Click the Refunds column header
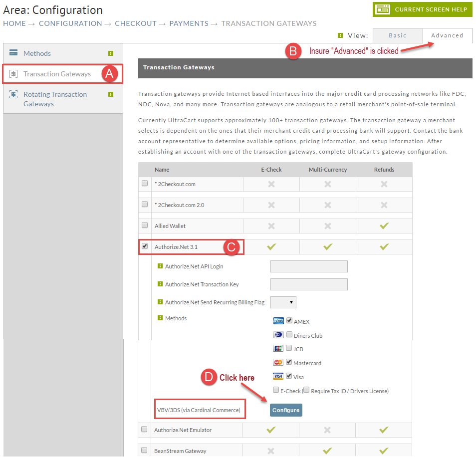476x457 pixels. click(384, 170)
